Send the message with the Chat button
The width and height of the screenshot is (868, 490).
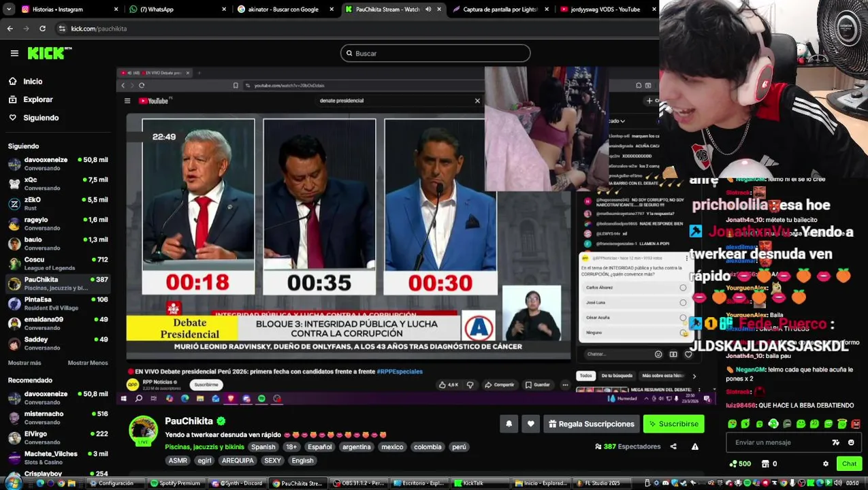(x=849, y=464)
